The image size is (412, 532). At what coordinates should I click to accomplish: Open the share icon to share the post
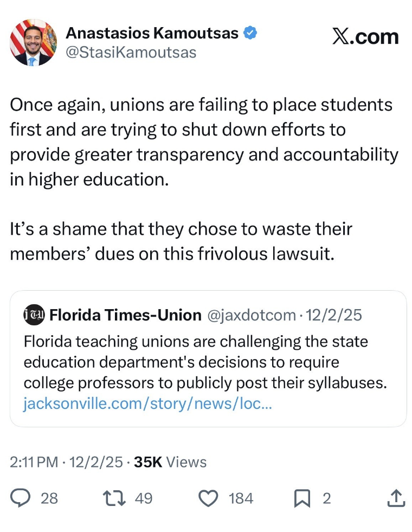[x=396, y=498]
